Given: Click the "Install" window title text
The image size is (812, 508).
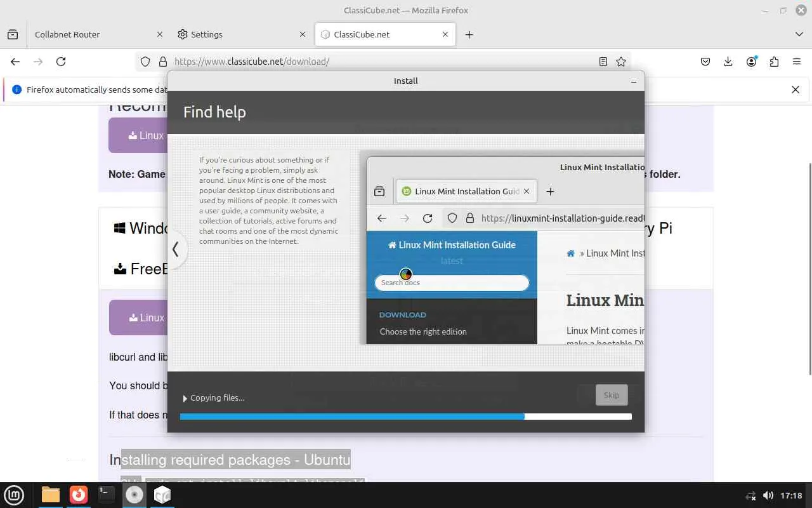Looking at the screenshot, I should [x=406, y=81].
